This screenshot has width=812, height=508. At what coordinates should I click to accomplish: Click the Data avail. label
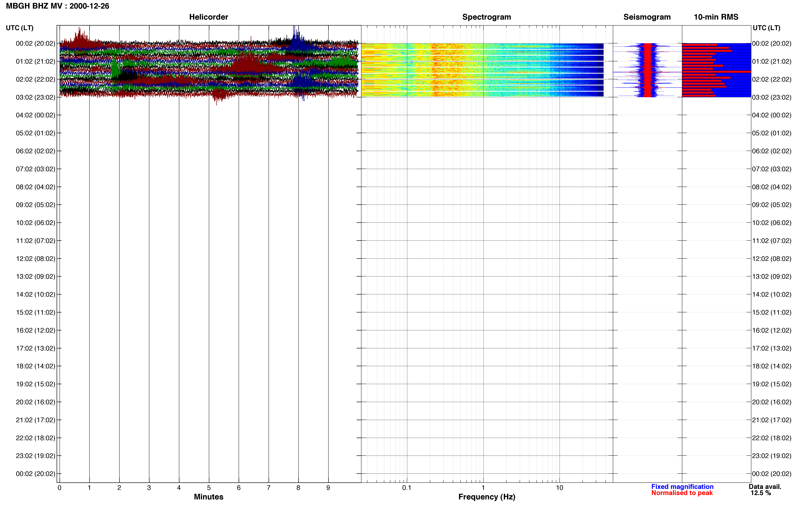click(765, 486)
